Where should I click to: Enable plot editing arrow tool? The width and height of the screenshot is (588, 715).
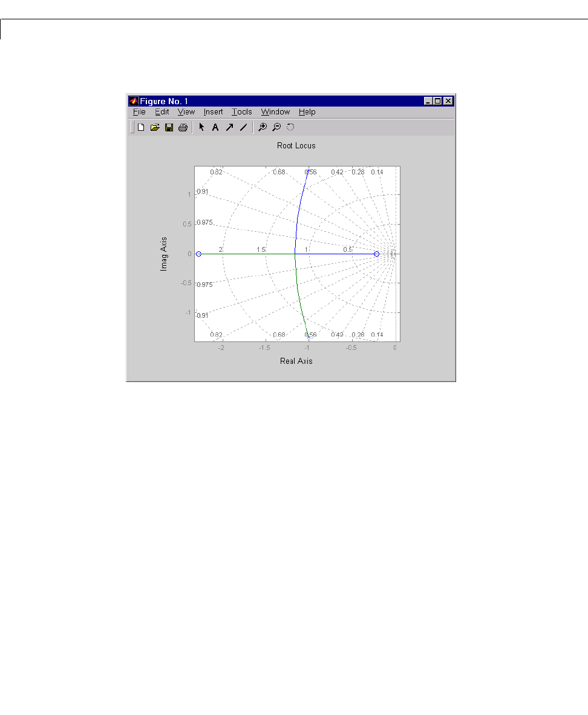click(x=202, y=127)
